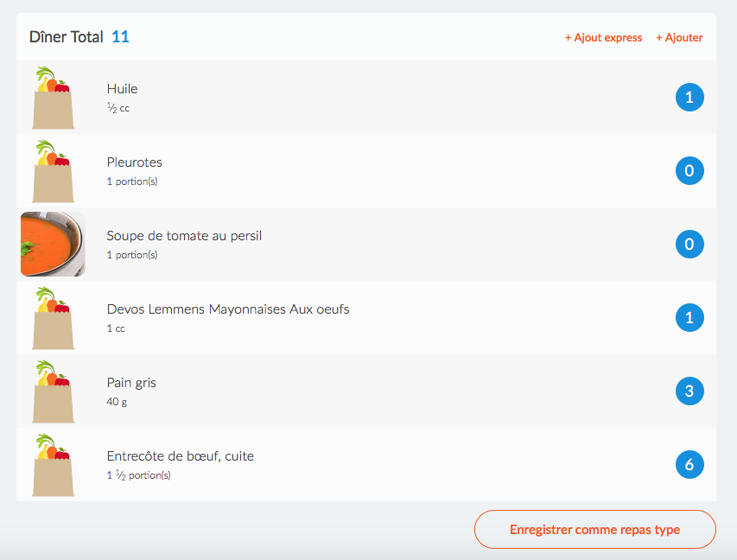Click the grocery bag icon beside Huile
This screenshot has width=737, height=560.
(x=53, y=98)
